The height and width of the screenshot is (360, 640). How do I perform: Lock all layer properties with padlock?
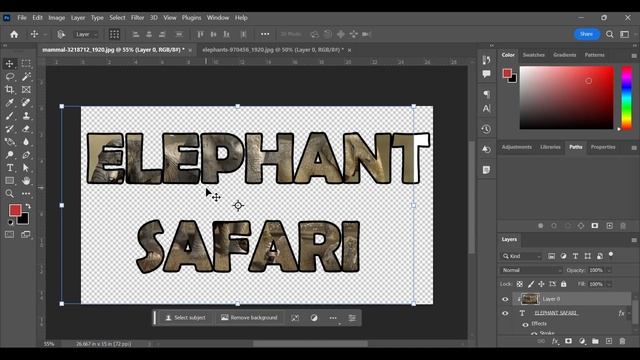click(564, 284)
